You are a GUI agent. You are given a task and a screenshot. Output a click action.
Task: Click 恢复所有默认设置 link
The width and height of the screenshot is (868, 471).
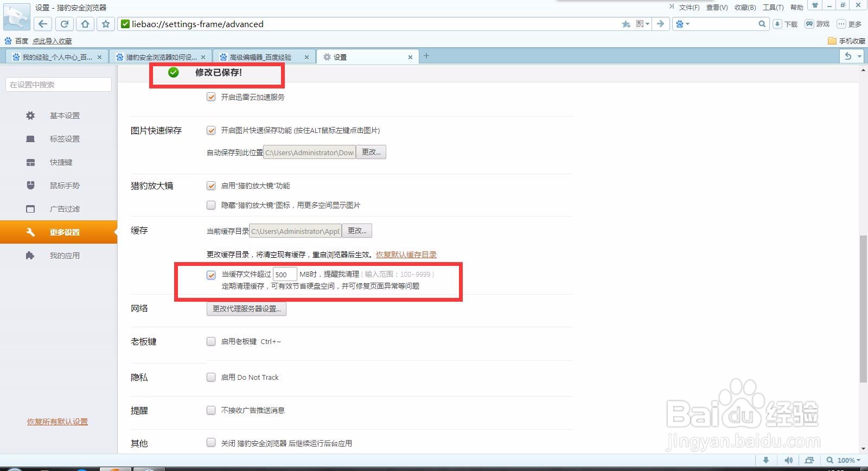pos(58,422)
